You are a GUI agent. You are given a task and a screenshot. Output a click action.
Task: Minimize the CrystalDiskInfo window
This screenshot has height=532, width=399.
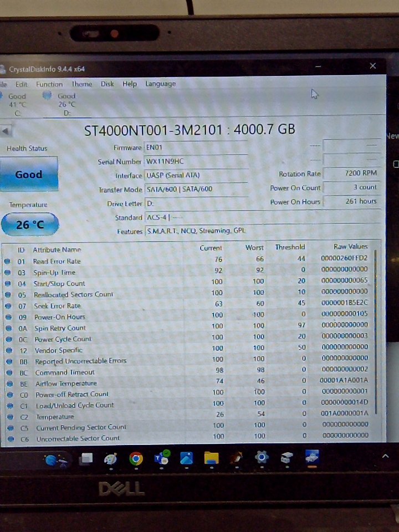click(x=318, y=66)
